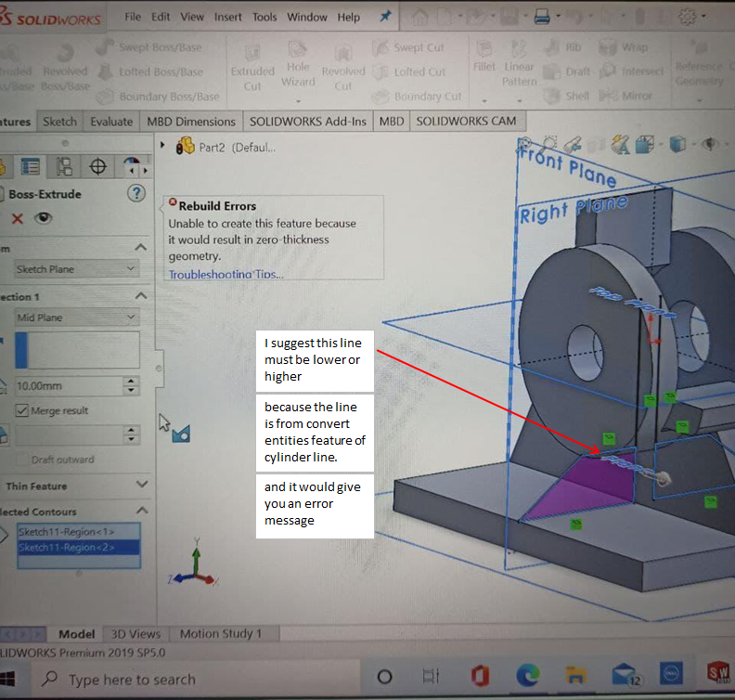Collapse the Direction 1 section chevron
The image size is (735, 700).
(141, 296)
